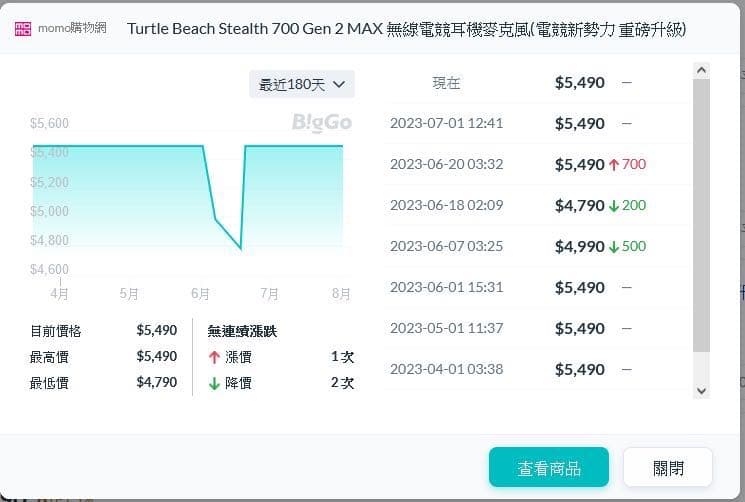Click the 關閉 button
The height and width of the screenshot is (502, 745).
(668, 468)
